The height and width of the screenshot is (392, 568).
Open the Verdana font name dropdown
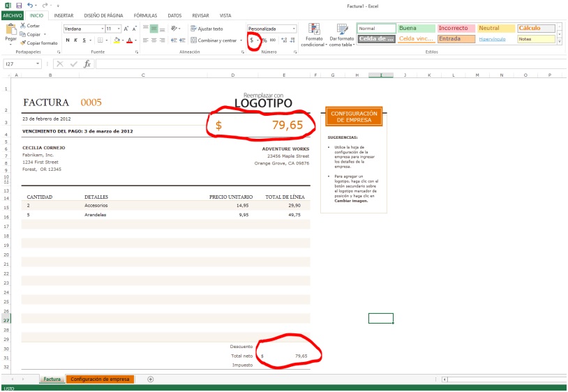102,29
